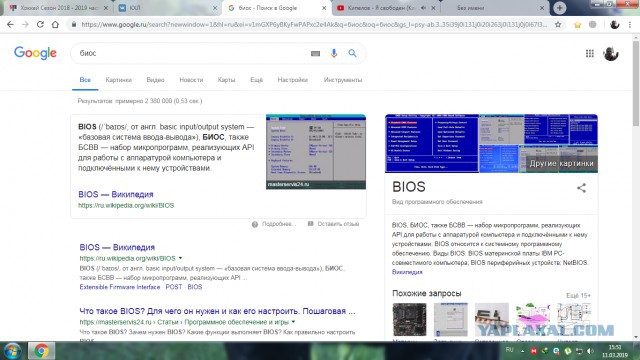Switch to the Новости search tab
The image size is (640, 360).
tap(191, 80)
